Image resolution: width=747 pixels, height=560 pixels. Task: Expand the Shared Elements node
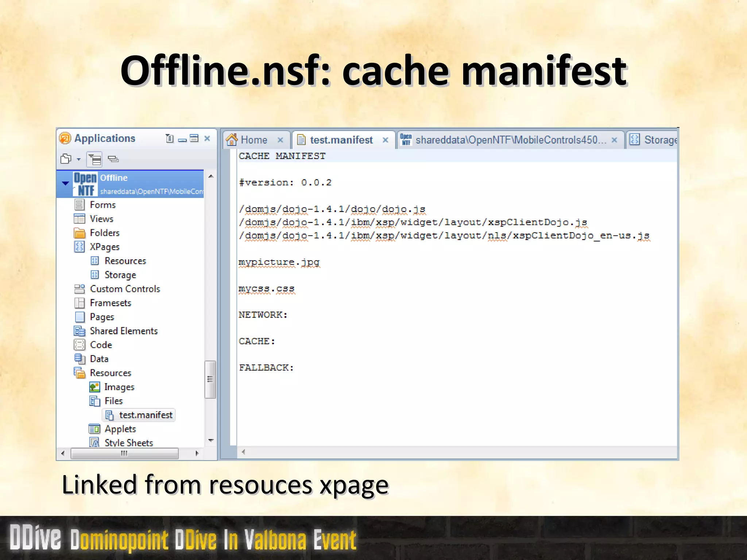click(x=124, y=331)
